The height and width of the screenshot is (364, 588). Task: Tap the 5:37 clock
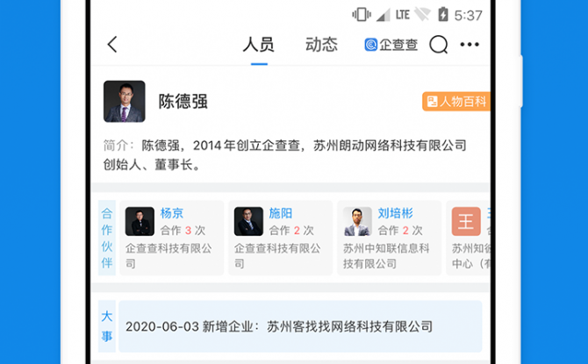[x=468, y=16]
